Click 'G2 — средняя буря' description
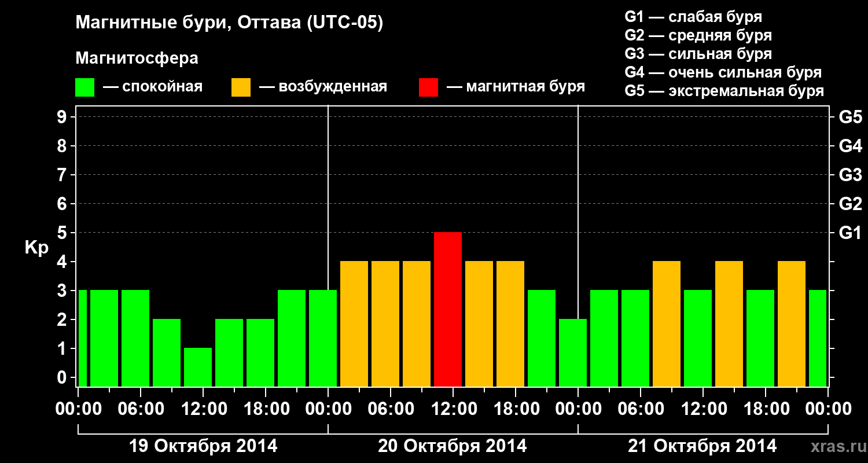Viewport: 868px width, 463px height. tap(698, 35)
